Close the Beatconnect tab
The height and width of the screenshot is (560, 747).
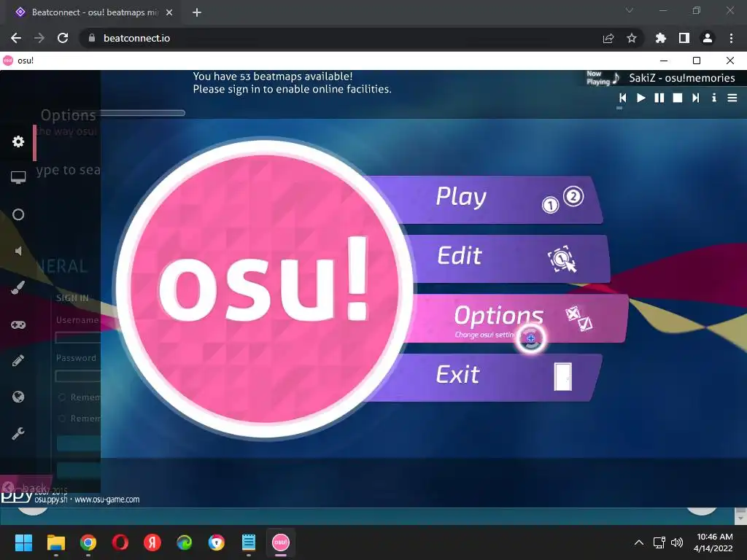tap(169, 12)
